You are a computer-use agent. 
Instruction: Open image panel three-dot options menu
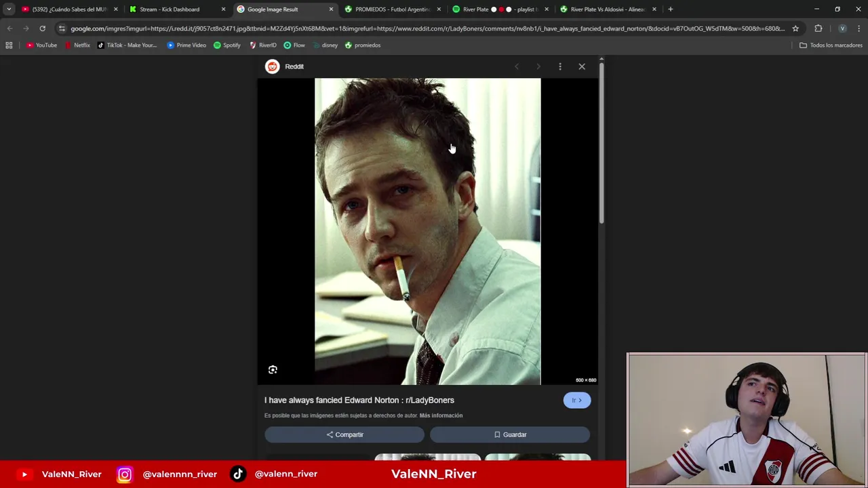(560, 66)
